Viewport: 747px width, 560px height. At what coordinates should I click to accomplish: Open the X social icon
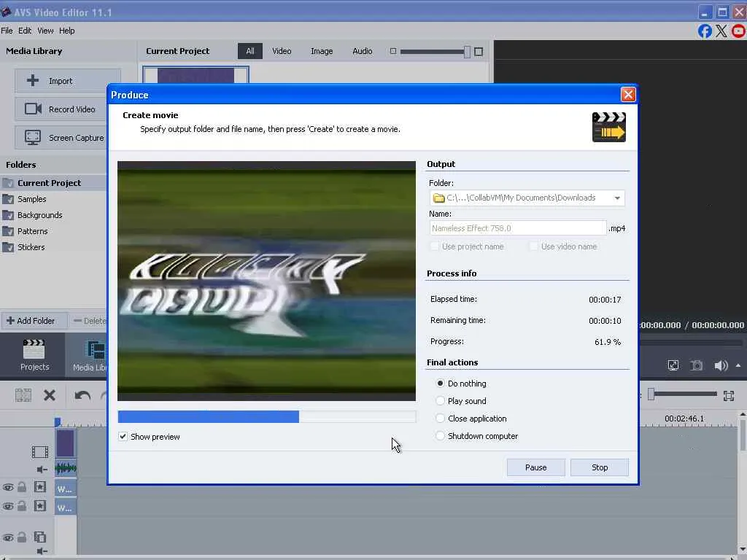point(721,31)
